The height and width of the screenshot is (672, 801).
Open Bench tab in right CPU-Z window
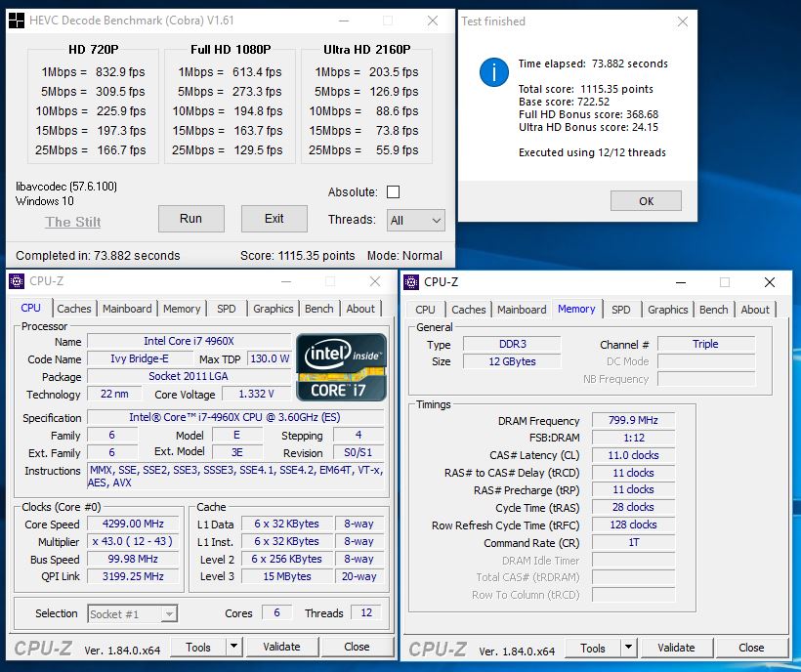[x=714, y=310]
